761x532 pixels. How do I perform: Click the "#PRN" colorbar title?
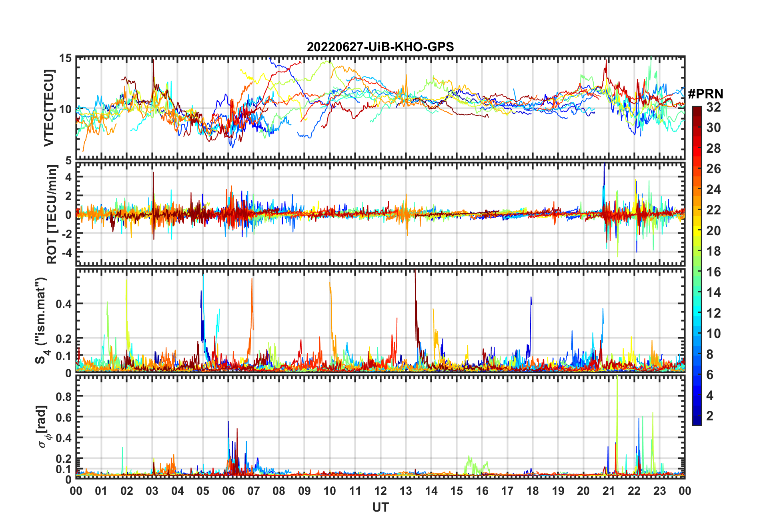706,94
